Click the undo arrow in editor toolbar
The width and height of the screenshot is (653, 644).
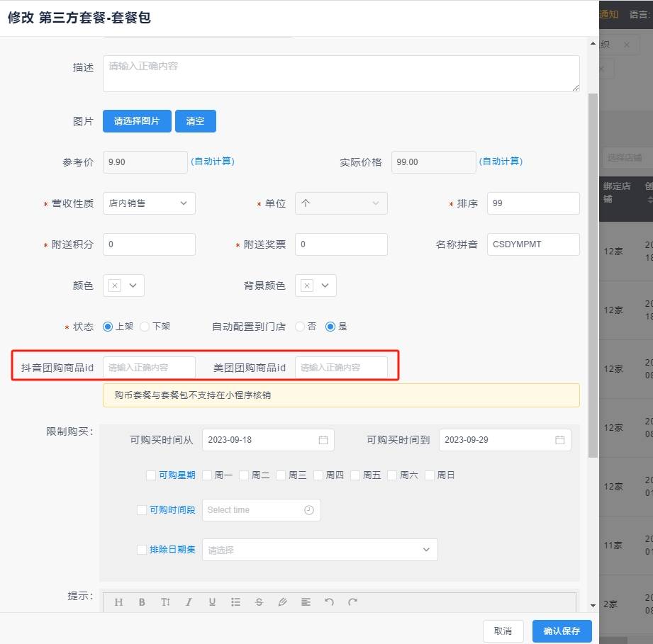[x=329, y=602]
